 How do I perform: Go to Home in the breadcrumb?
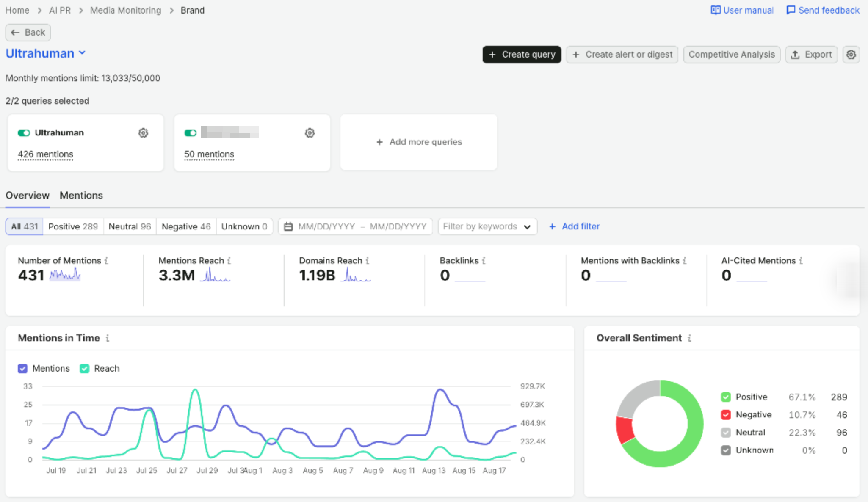pyautogui.click(x=17, y=10)
